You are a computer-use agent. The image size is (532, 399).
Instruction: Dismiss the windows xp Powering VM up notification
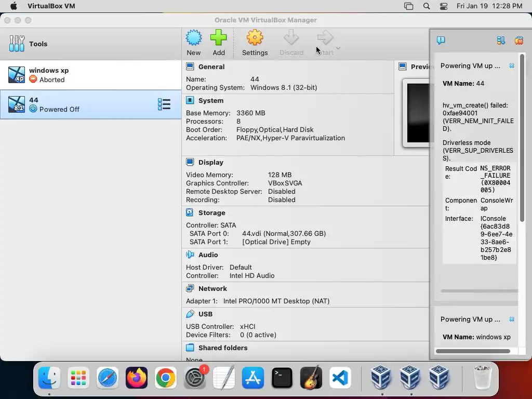point(512,320)
